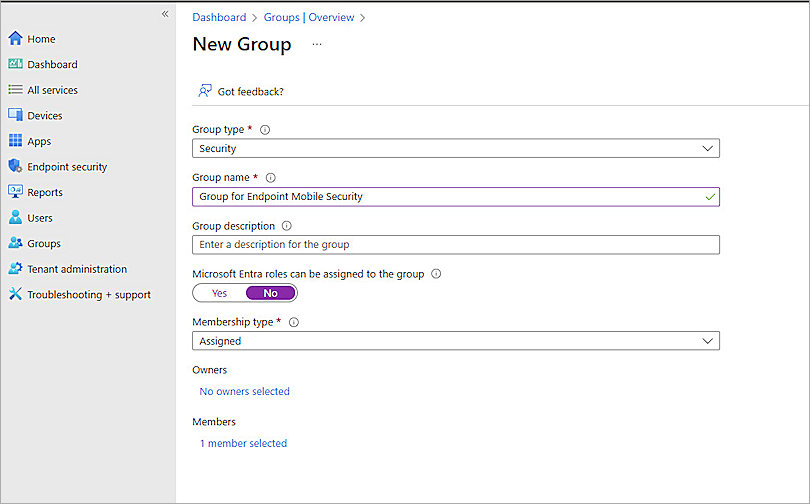This screenshot has height=504, width=810.
Task: Click the Users person icon
Action: coord(15,217)
